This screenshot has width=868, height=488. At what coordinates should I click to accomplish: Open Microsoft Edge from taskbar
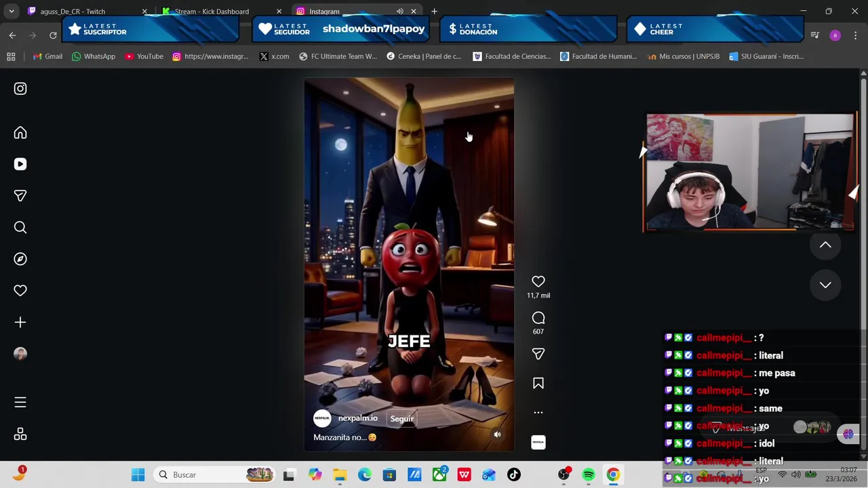365,475
